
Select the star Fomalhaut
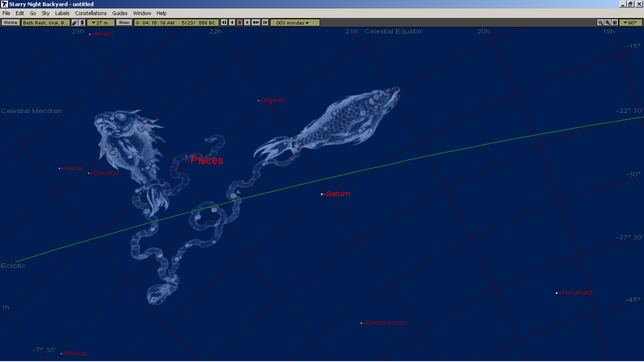[557, 293]
